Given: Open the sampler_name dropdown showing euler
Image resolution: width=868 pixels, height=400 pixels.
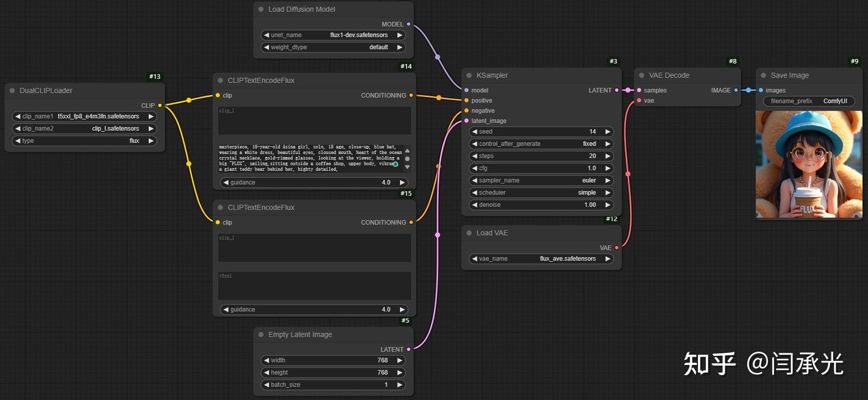Looking at the screenshot, I should click(541, 180).
